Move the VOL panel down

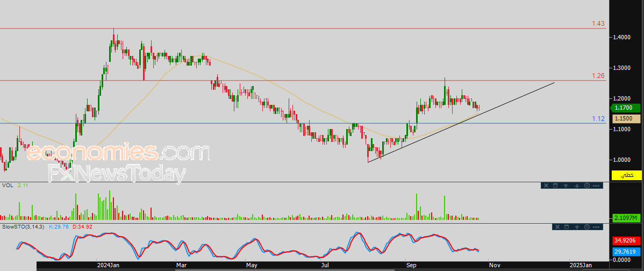577,186
